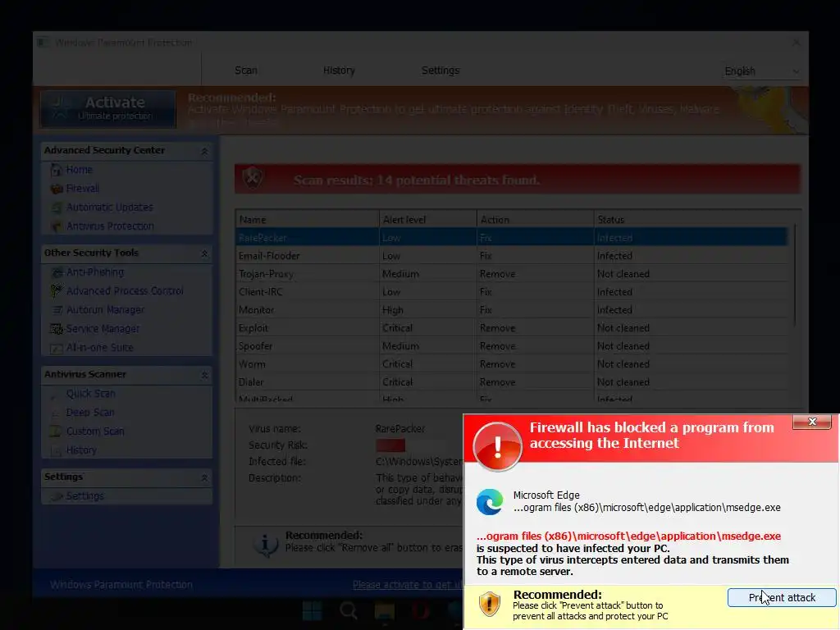Viewport: 840px width, 630px height.
Task: Open taskbar Search
Action: (x=348, y=610)
